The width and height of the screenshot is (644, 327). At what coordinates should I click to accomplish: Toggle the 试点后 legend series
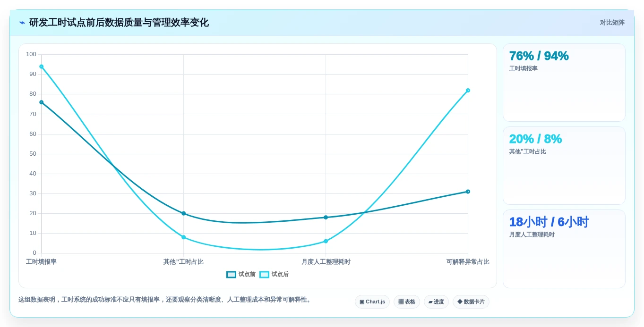click(x=274, y=274)
